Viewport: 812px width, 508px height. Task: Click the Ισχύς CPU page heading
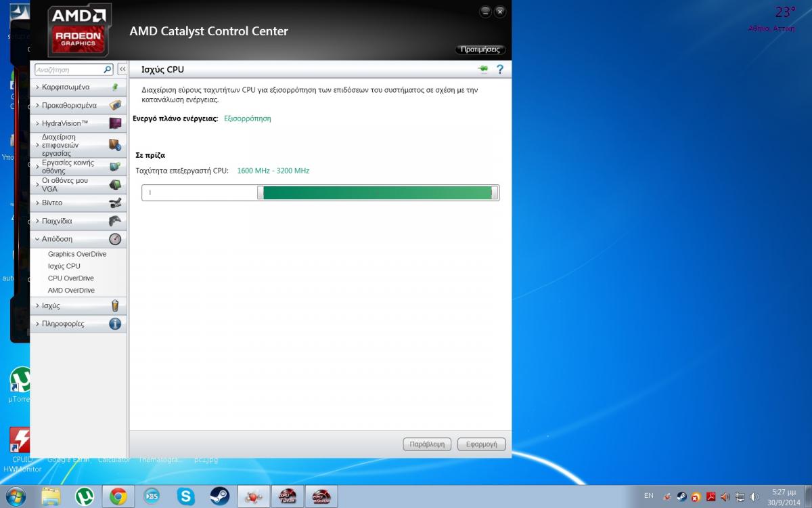click(162, 70)
